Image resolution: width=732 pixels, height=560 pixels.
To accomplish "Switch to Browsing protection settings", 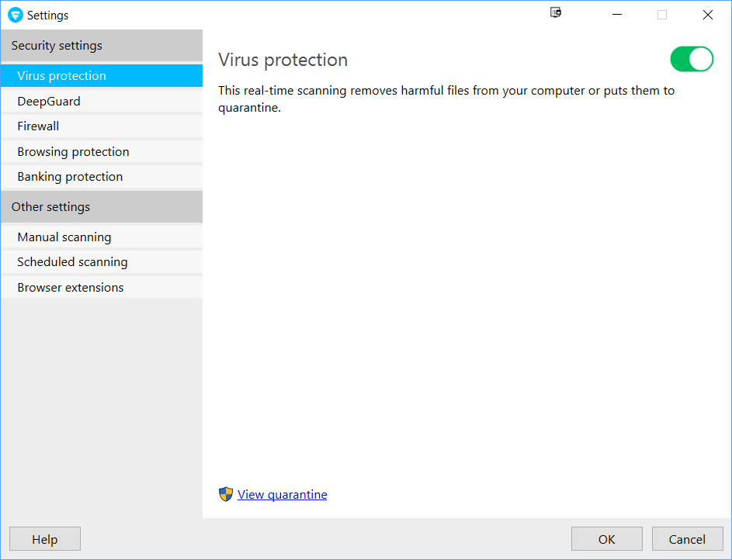I will (101, 152).
